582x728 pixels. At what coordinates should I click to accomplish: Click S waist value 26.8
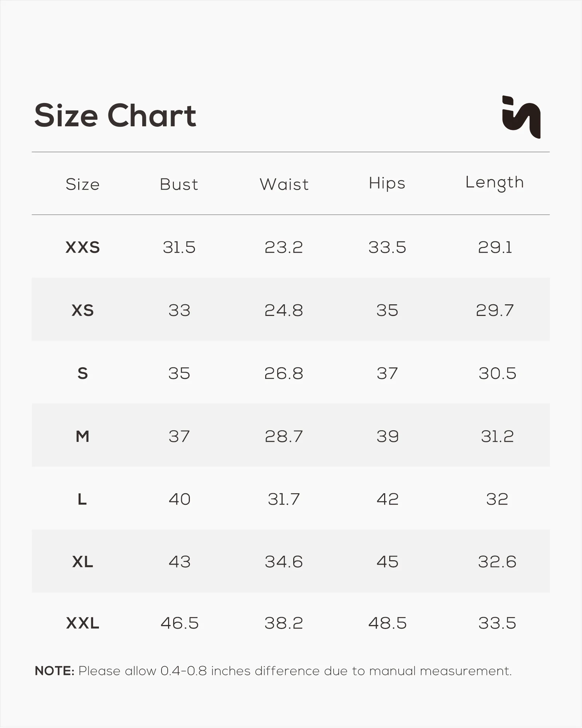(284, 373)
